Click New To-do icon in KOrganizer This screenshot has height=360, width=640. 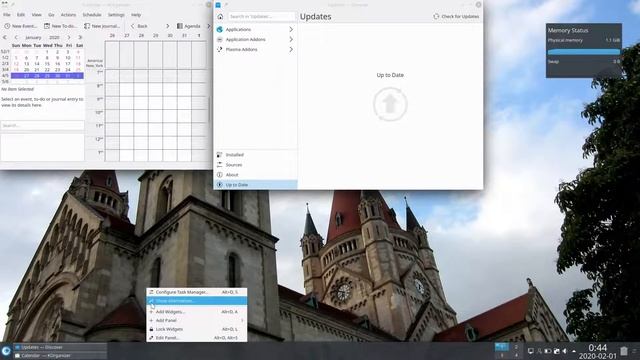pyautogui.click(x=47, y=26)
